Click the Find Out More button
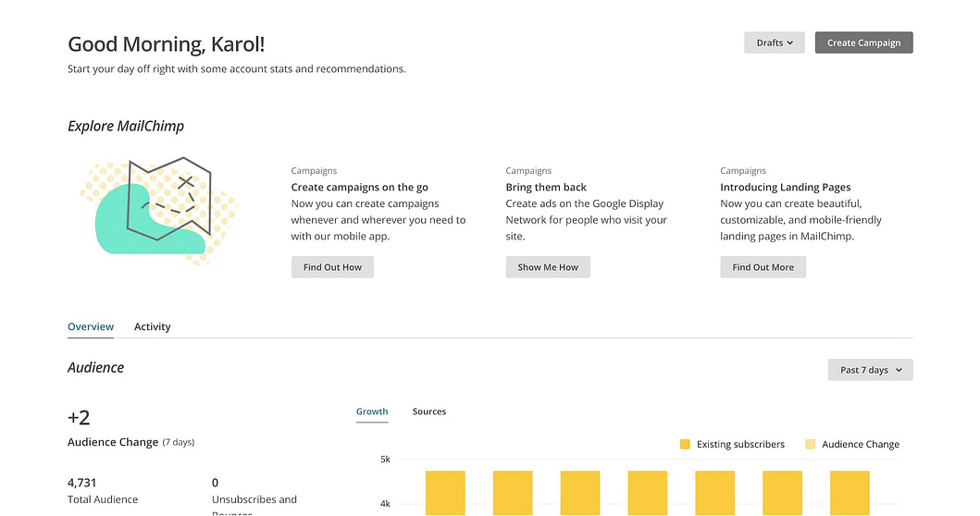Viewport: 980px width, 516px height. coord(763,266)
